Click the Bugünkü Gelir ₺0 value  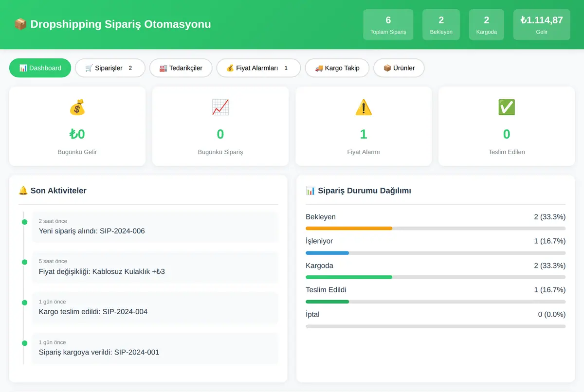tap(77, 134)
